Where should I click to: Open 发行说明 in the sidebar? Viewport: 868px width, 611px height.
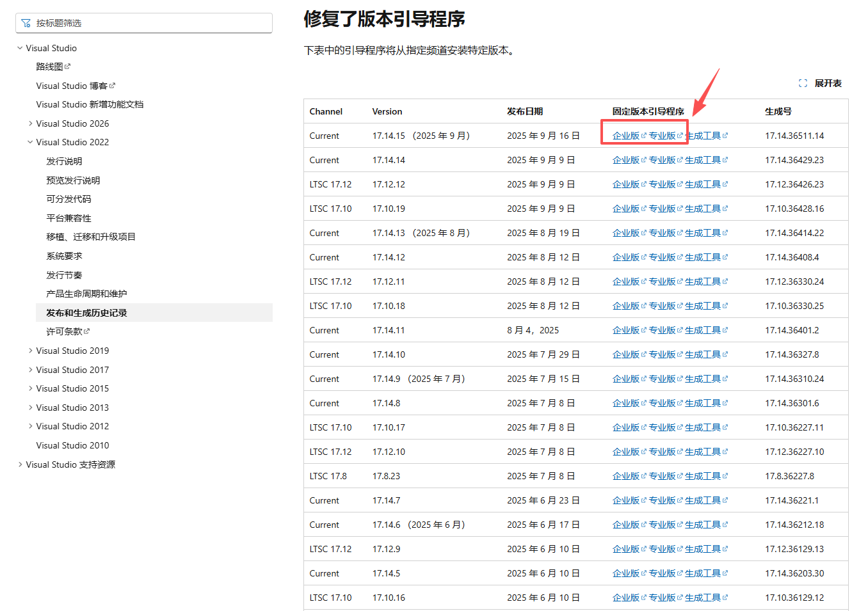(x=64, y=161)
